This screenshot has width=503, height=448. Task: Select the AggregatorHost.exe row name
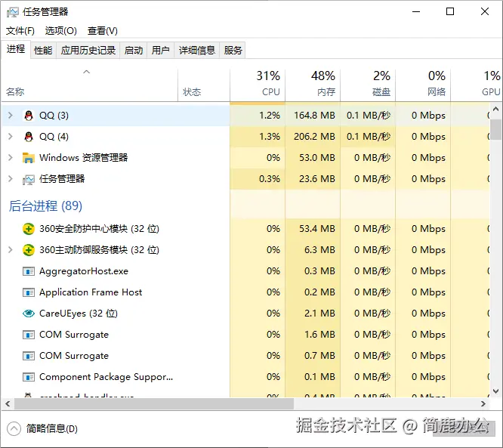coord(84,271)
